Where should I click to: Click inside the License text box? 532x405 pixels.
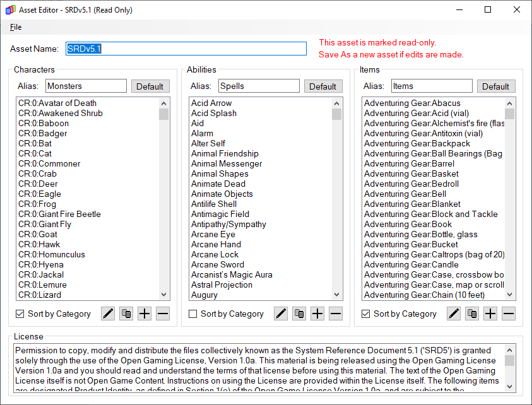tap(259, 368)
